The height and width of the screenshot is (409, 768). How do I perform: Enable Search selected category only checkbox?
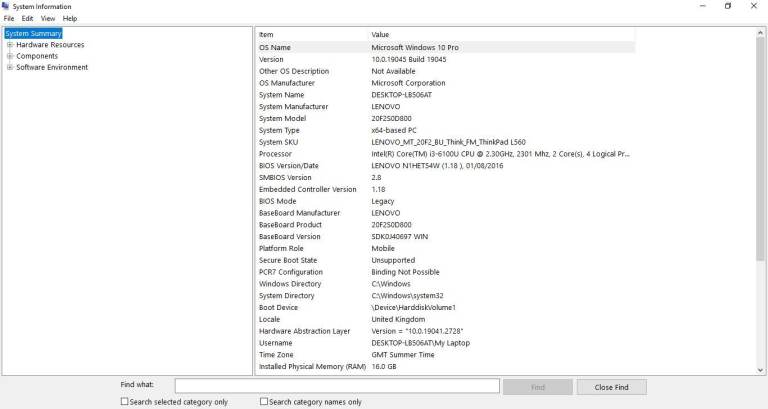tap(124, 401)
